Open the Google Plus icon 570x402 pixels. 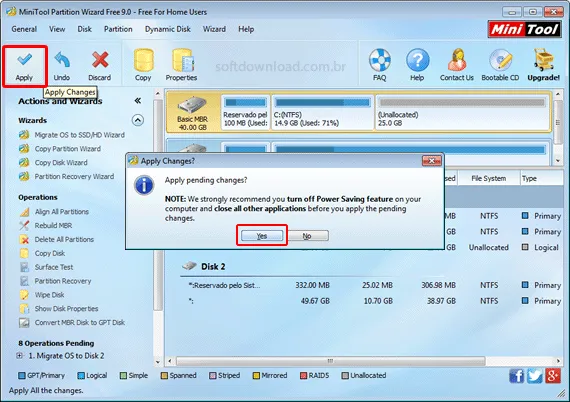tap(553, 376)
